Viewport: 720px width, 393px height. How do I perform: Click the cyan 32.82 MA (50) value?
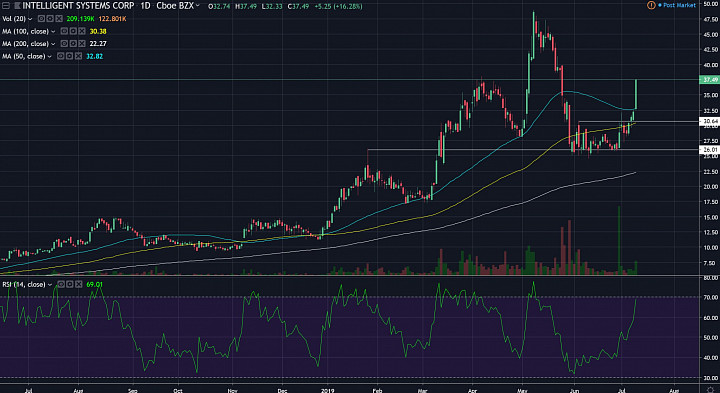pos(95,56)
